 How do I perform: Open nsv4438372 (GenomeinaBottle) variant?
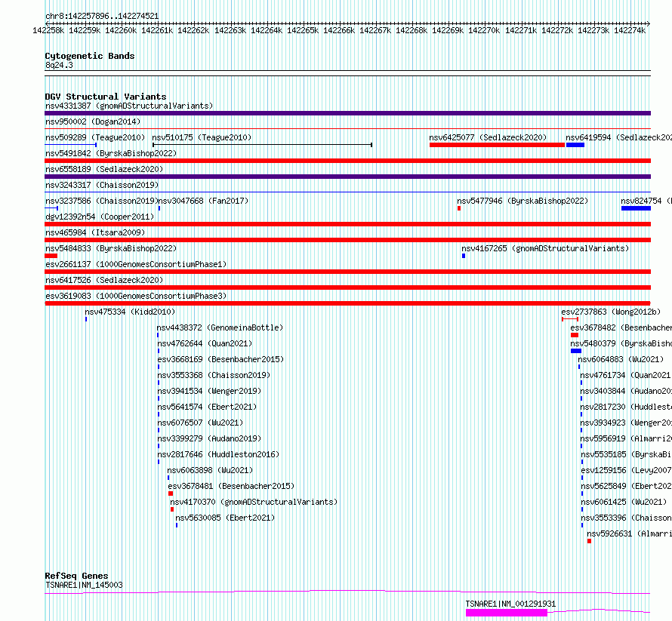[x=220, y=327]
